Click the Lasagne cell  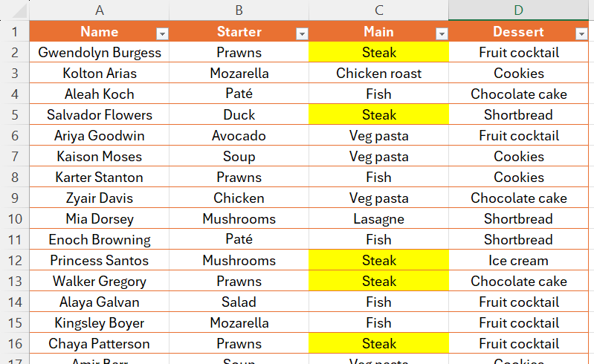378,219
